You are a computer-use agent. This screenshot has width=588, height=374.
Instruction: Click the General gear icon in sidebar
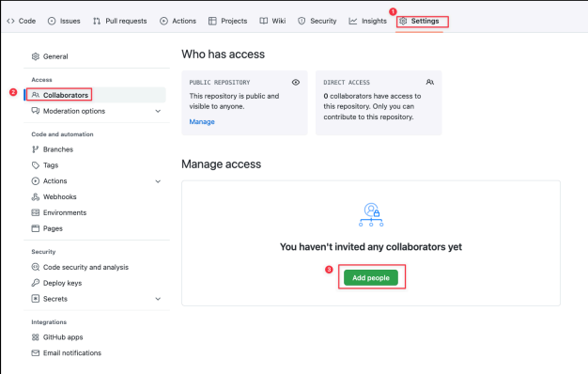coord(36,56)
